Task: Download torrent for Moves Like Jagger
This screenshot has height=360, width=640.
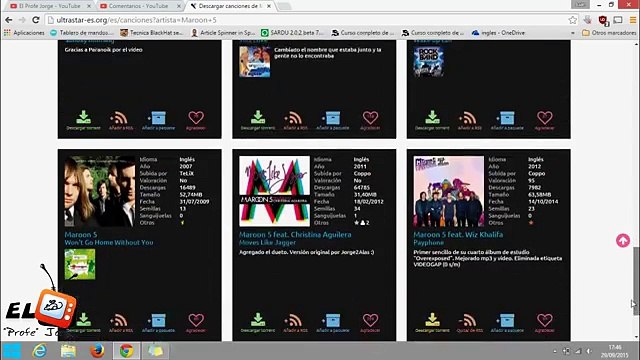Action: click(x=258, y=323)
